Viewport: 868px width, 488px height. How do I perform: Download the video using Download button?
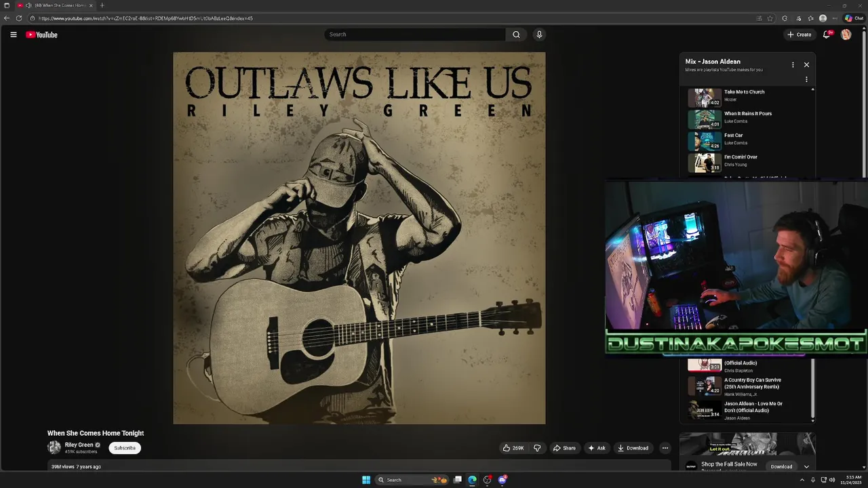click(x=633, y=448)
